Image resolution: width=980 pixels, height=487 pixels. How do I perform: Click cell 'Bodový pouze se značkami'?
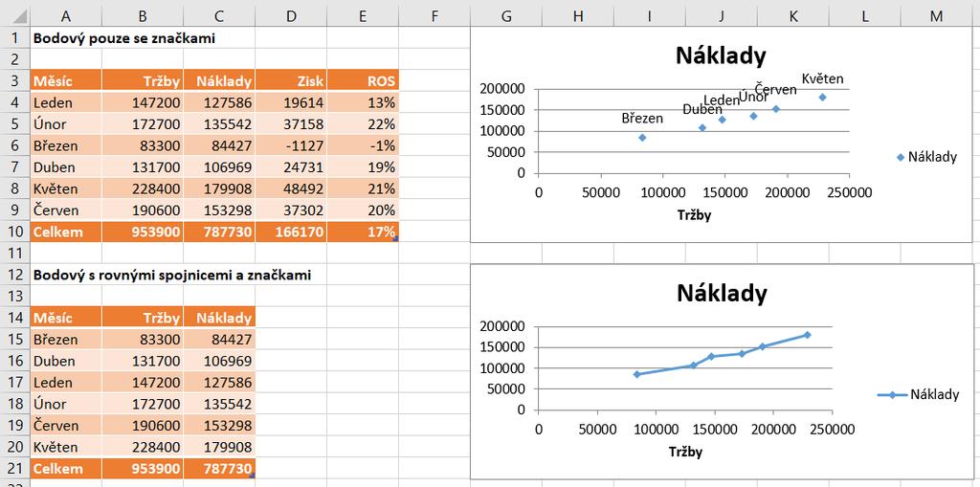click(123, 38)
